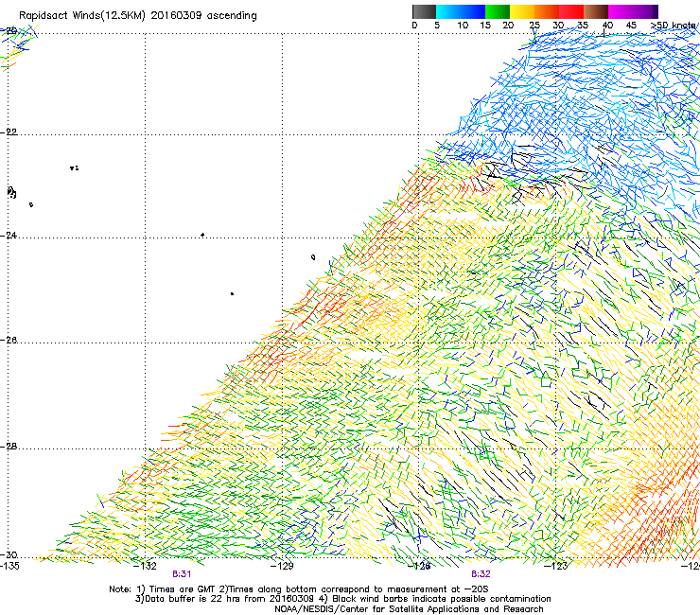Click the magenta 40–45 knots legend color
This screenshot has height=615, width=700.
621,11
